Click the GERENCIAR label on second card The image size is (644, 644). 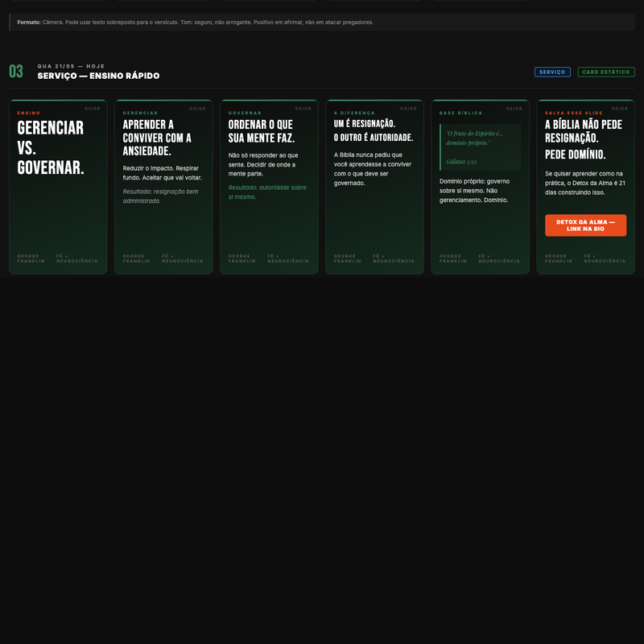pos(140,113)
